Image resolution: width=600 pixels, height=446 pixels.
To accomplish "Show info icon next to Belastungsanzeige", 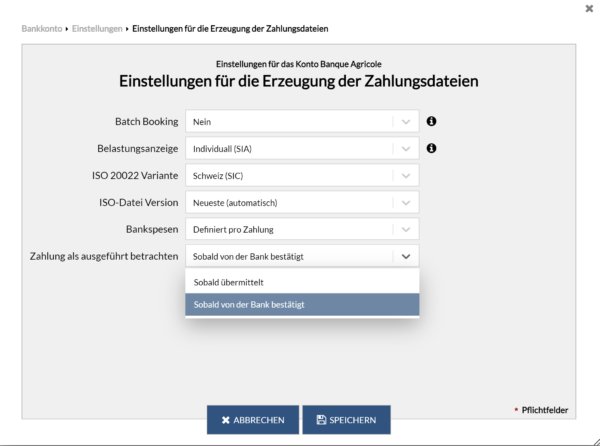I will [432, 148].
